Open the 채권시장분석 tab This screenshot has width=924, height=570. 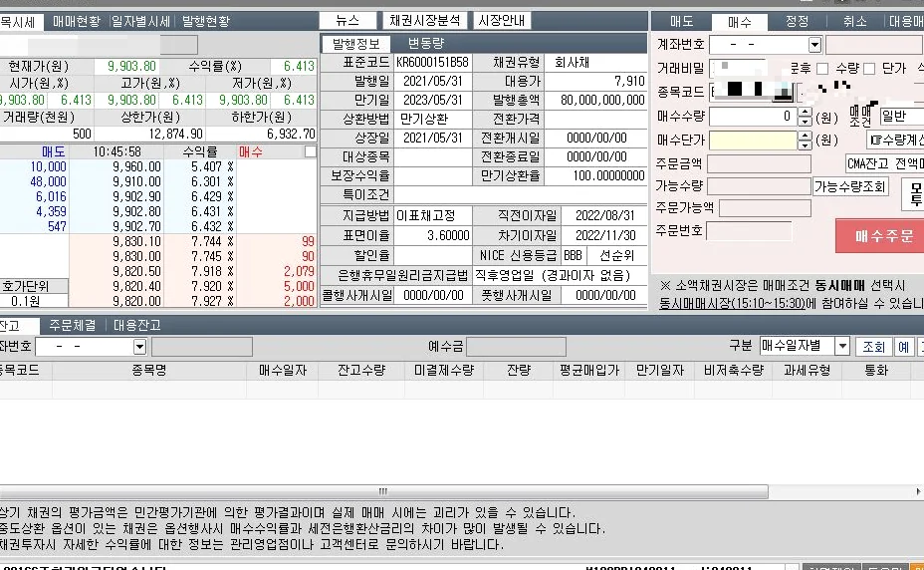(x=425, y=21)
